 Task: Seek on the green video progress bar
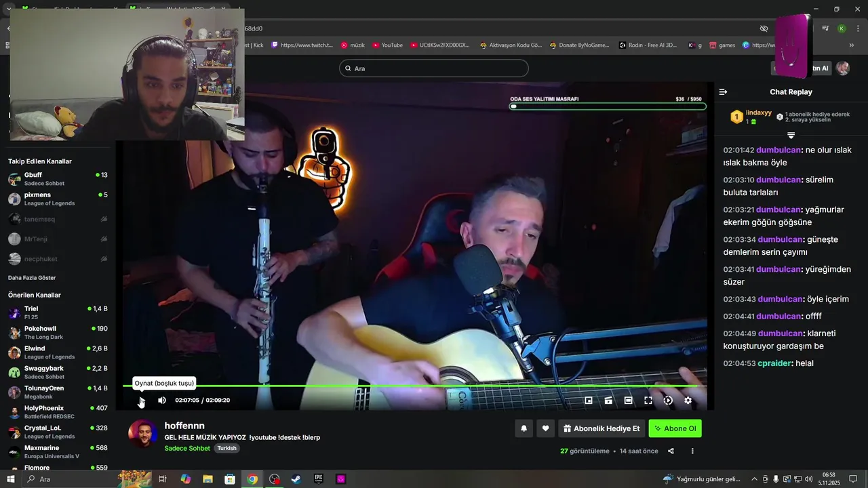[414, 386]
